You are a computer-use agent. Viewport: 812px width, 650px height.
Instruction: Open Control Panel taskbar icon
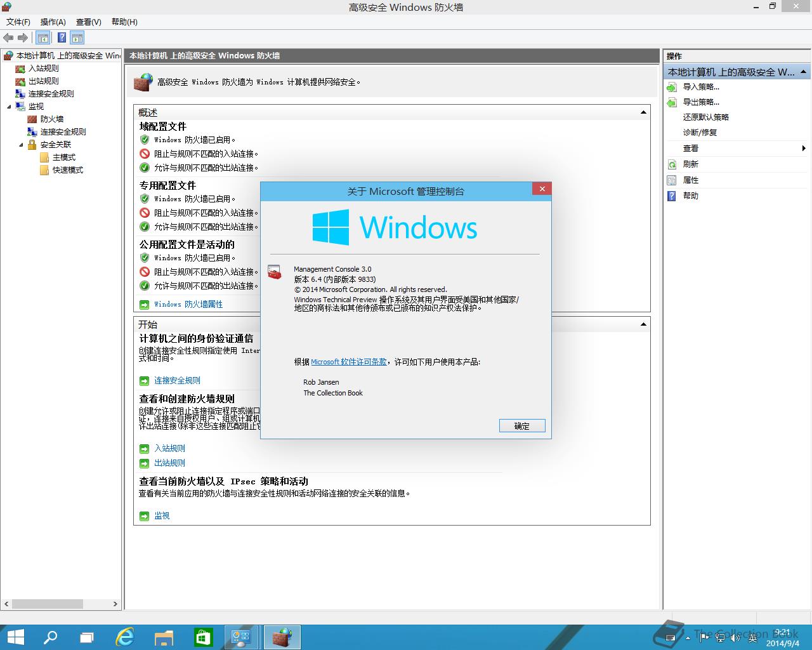tap(242, 637)
